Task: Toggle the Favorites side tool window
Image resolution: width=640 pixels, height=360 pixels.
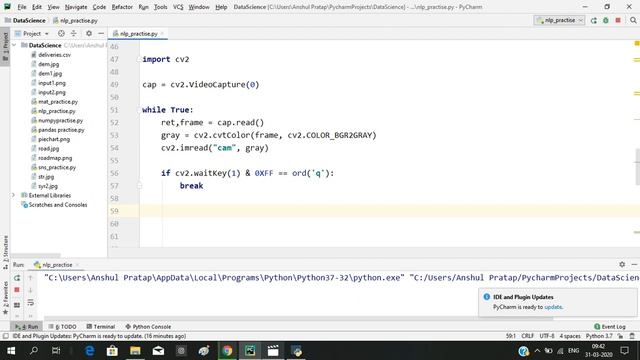Action: [x=5, y=298]
